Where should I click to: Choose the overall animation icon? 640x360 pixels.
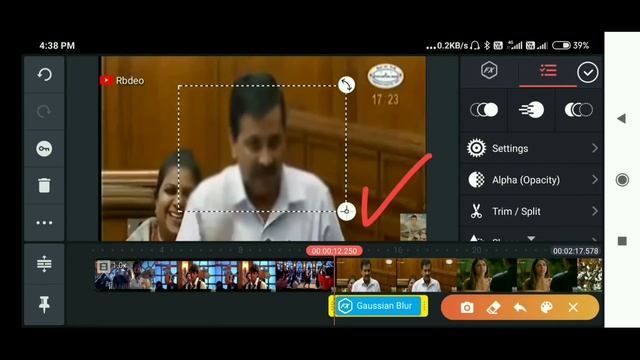pos(531,110)
